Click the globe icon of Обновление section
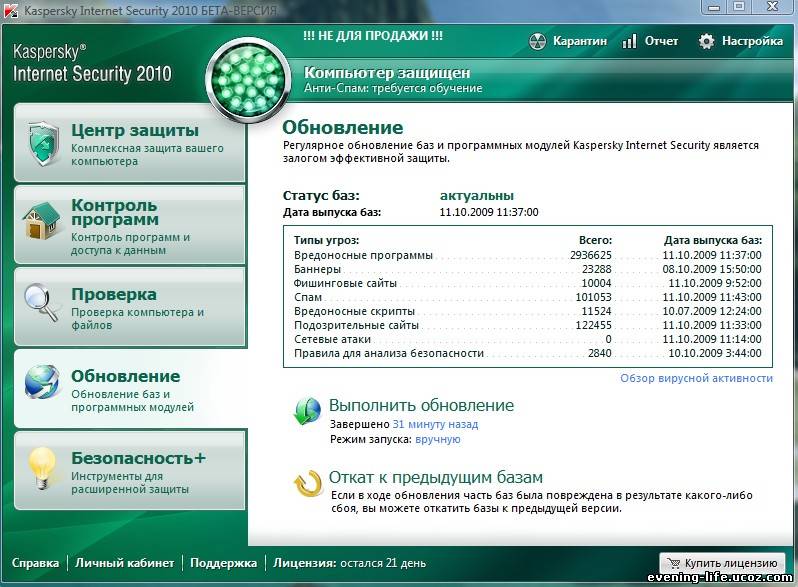 pos(42,382)
